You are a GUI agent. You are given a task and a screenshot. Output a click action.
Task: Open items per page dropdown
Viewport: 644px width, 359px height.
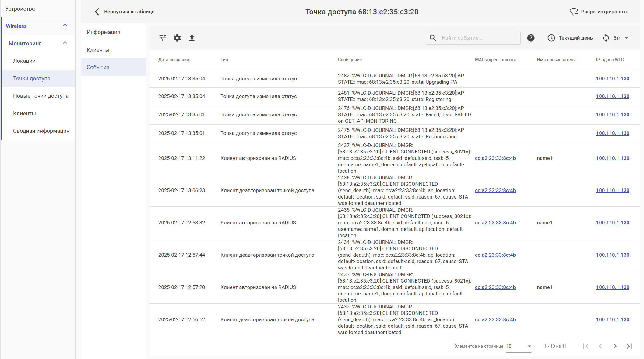(x=519, y=346)
